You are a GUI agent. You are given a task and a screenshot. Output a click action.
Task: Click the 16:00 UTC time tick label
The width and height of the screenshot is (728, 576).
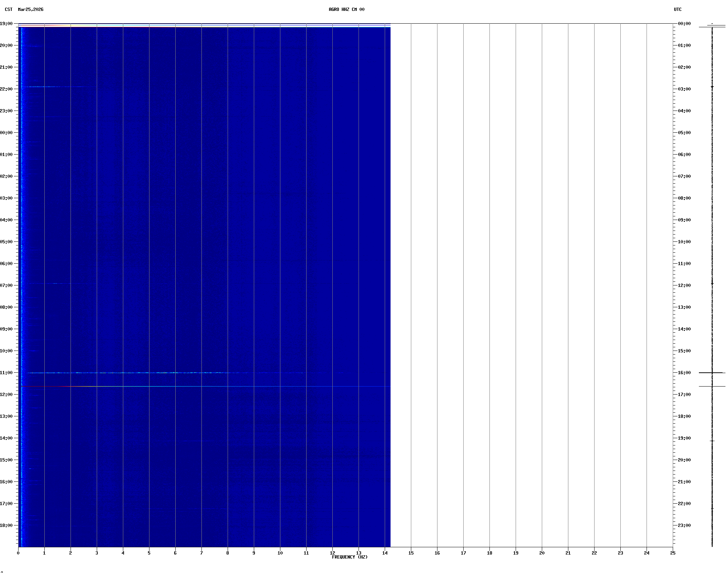tap(684, 373)
